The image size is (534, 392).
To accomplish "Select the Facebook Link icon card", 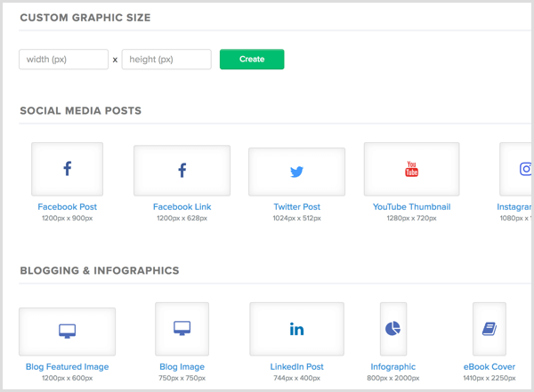I will click(182, 171).
